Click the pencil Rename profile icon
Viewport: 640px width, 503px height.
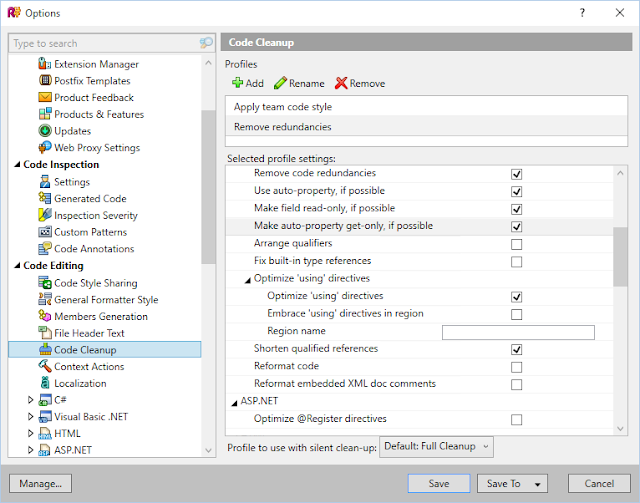[x=280, y=83]
